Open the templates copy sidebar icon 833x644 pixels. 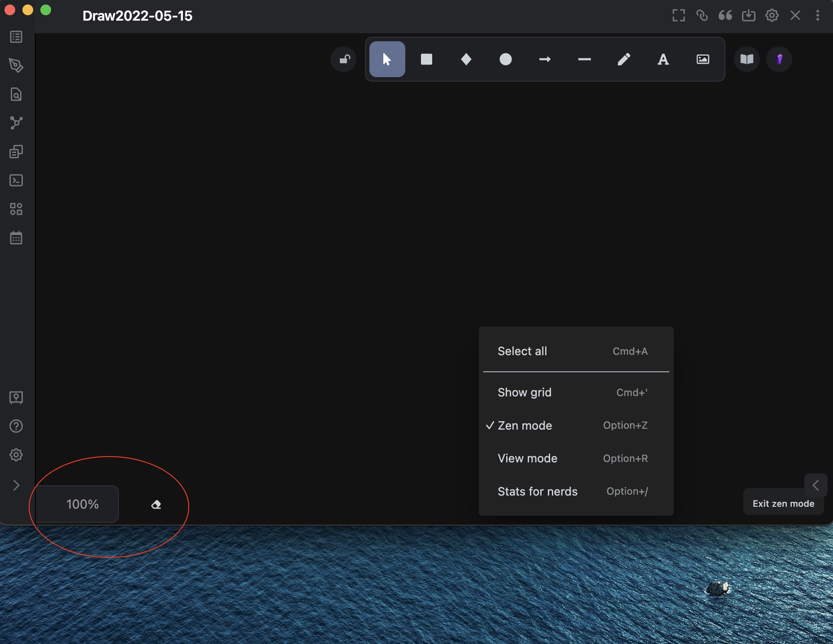point(16,152)
